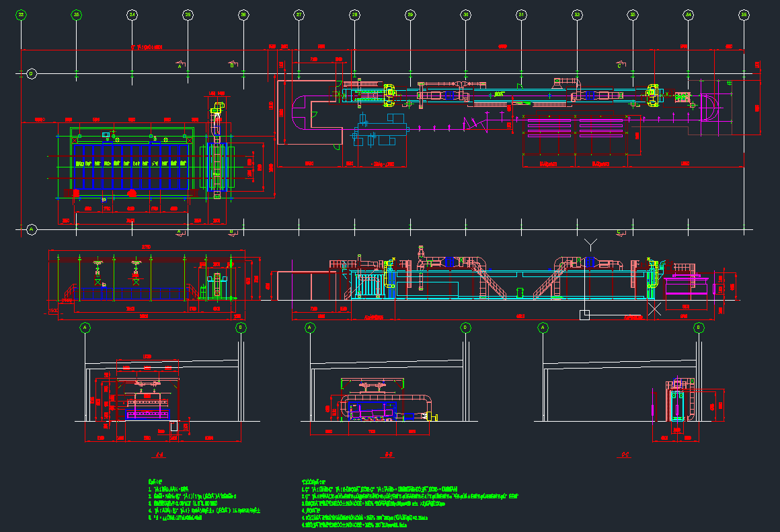Click axis bubble B above B-B section
780x532 pixels.
click(x=465, y=328)
